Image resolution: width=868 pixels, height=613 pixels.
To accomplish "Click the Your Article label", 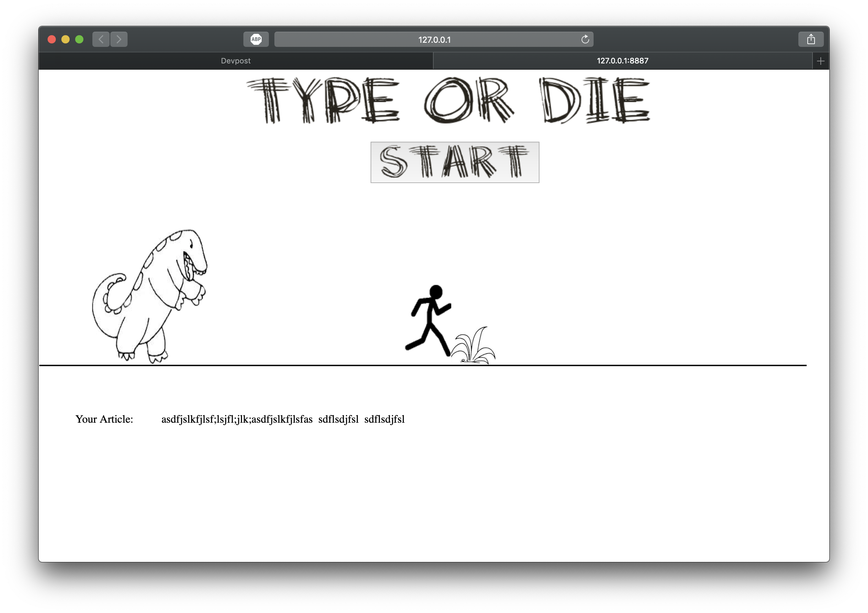I will (104, 419).
